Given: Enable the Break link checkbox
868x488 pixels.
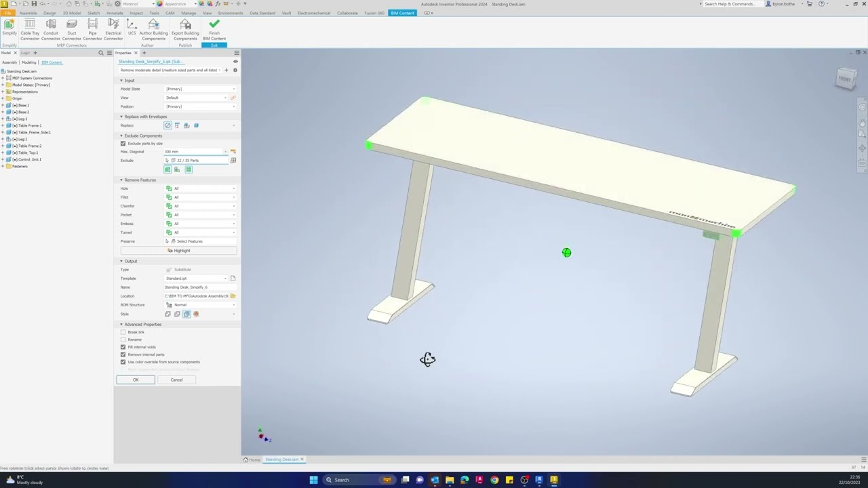Looking at the screenshot, I should [123, 332].
